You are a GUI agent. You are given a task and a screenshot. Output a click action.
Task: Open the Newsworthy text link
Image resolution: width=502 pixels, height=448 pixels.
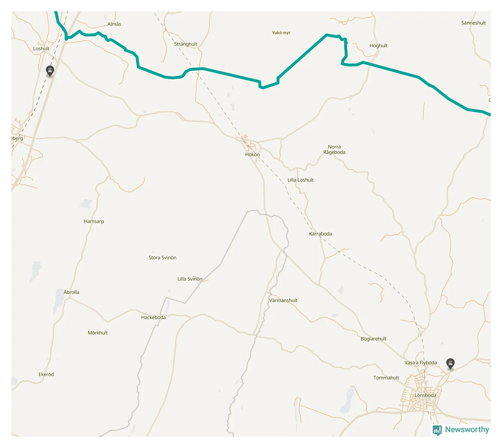tap(467, 430)
